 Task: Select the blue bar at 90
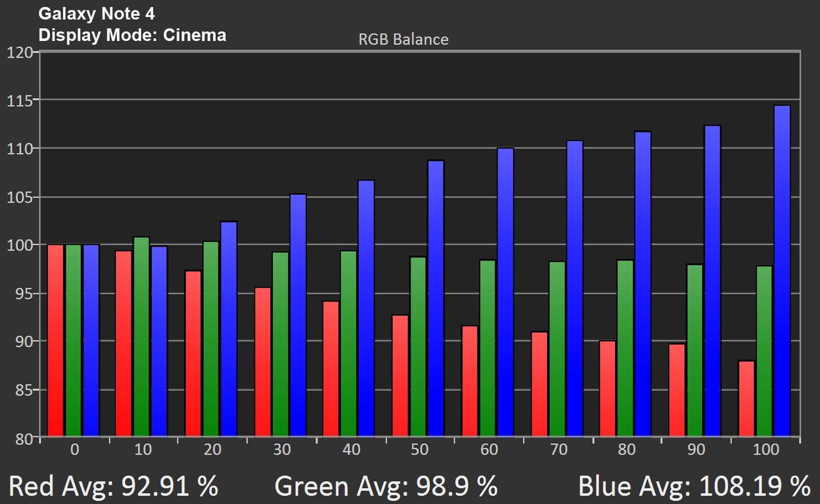point(712,282)
